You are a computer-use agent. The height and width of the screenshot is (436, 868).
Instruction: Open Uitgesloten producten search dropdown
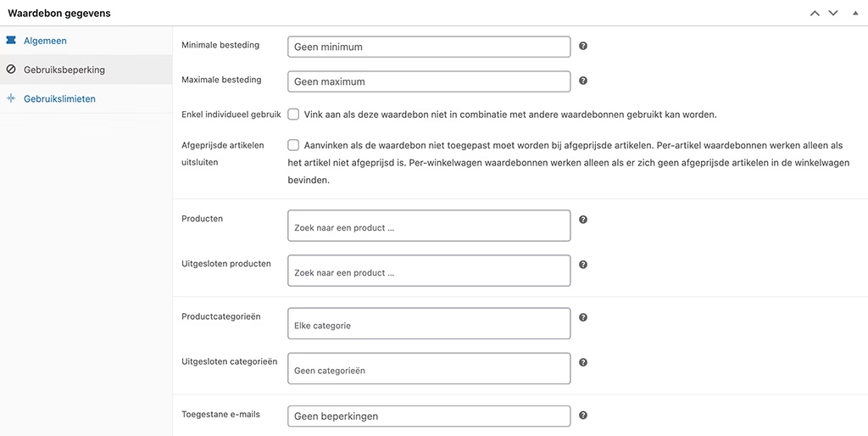(x=428, y=271)
